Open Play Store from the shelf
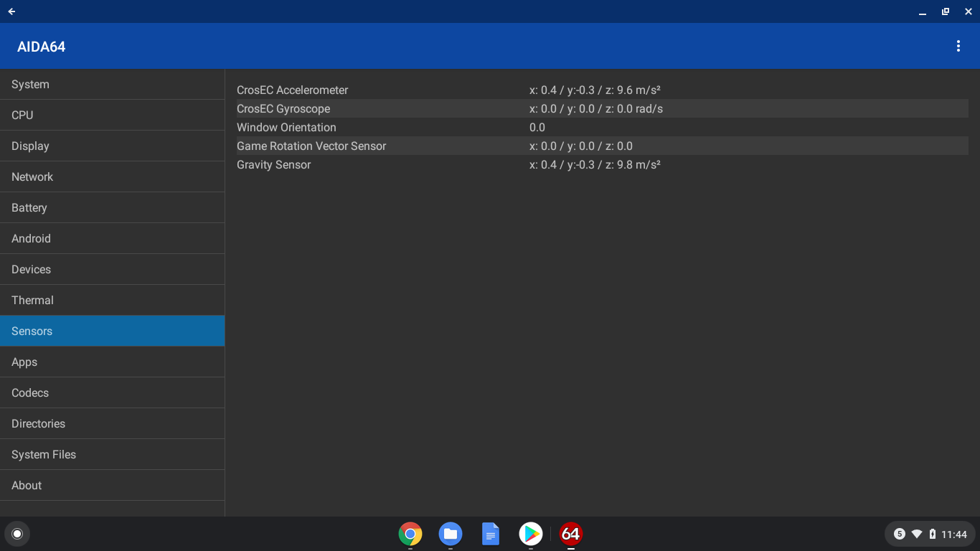Image resolution: width=980 pixels, height=551 pixels. click(x=531, y=534)
